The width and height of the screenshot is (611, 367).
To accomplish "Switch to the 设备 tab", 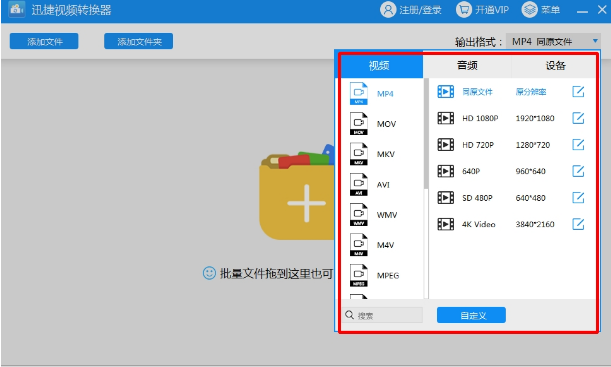I will 555,65.
